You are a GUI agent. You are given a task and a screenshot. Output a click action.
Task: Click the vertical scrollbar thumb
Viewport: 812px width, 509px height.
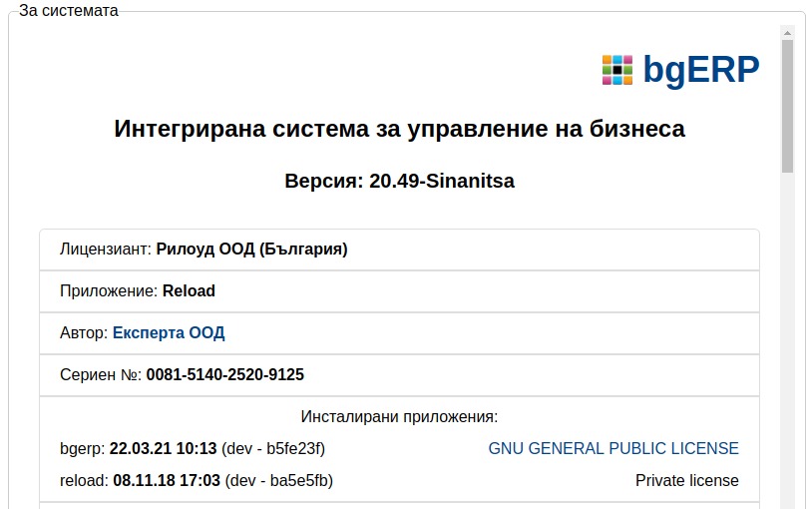coord(788,106)
